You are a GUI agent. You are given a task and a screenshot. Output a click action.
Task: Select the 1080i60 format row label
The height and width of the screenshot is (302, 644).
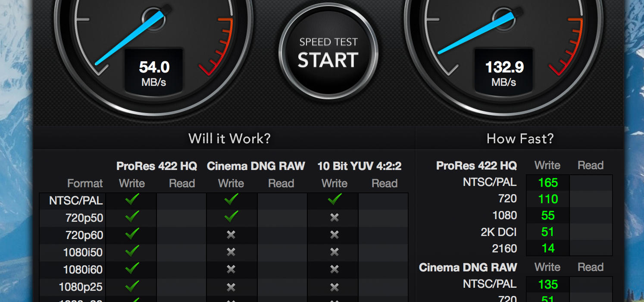83,270
